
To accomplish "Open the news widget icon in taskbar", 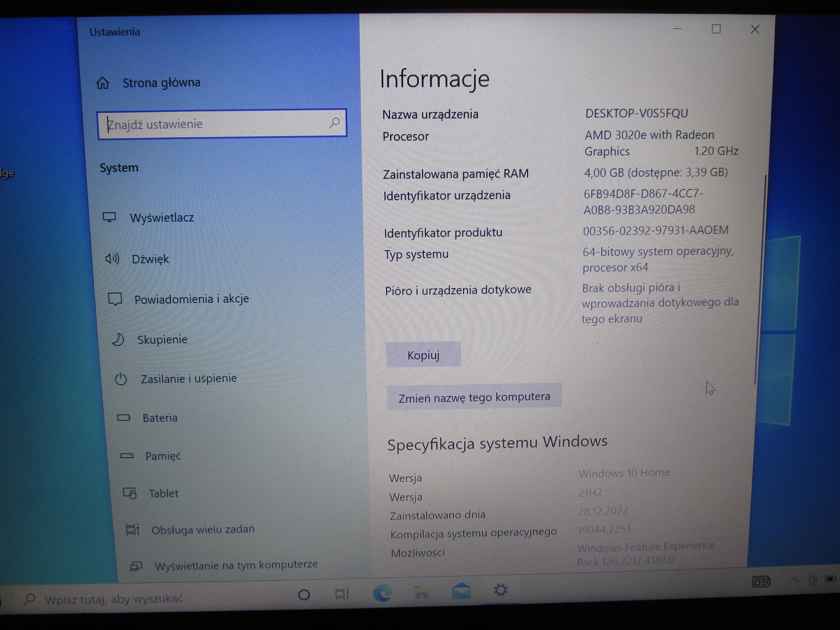I will pyautogui.click(x=761, y=581).
